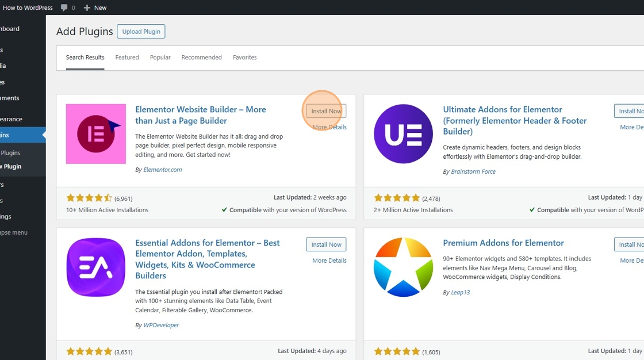Visit the WPDeveloper author link

(x=161, y=325)
